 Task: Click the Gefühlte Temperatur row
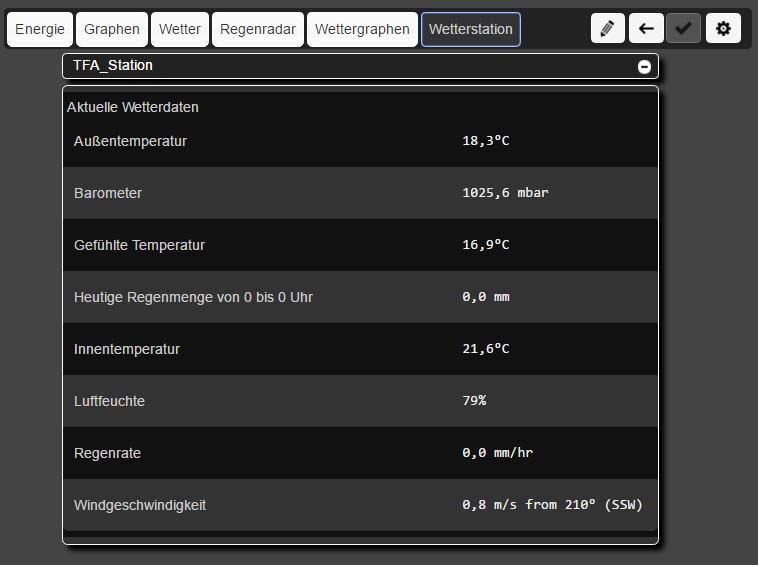click(x=360, y=245)
